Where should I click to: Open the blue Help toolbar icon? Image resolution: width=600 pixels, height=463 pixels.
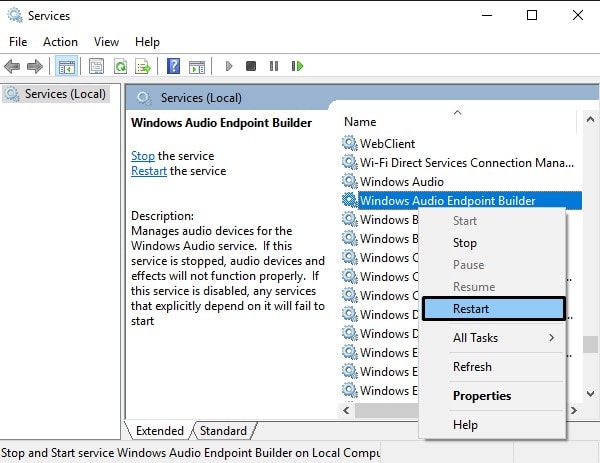tap(172, 66)
